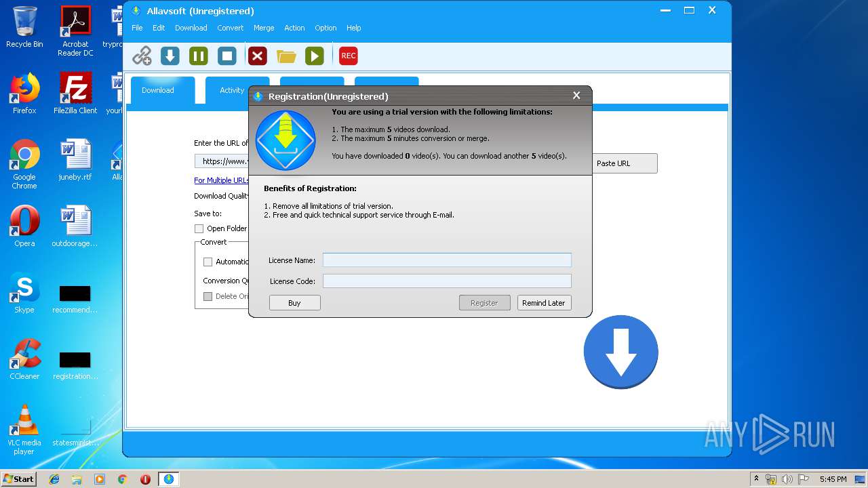
Task: Close the Registration dialog
Action: coord(576,96)
